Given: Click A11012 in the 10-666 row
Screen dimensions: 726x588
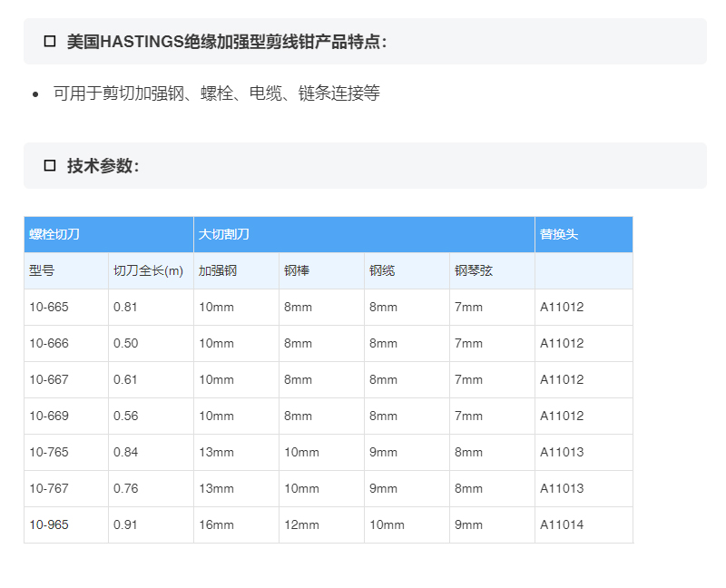Looking at the screenshot, I should (562, 343).
